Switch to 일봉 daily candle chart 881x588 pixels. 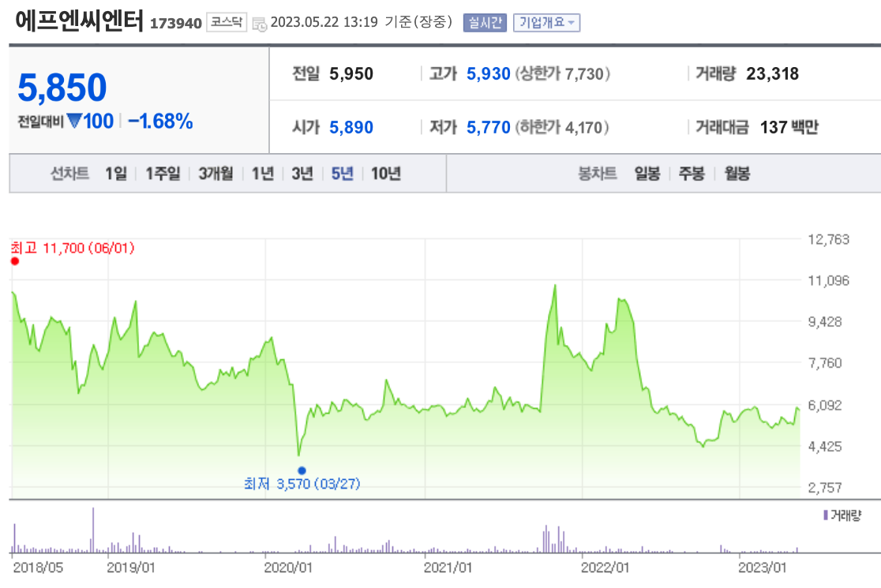[x=647, y=174]
